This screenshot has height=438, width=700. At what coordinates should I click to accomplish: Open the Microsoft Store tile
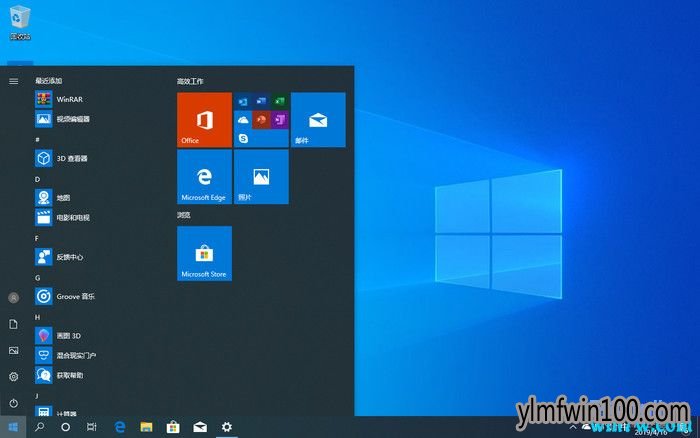pos(204,254)
